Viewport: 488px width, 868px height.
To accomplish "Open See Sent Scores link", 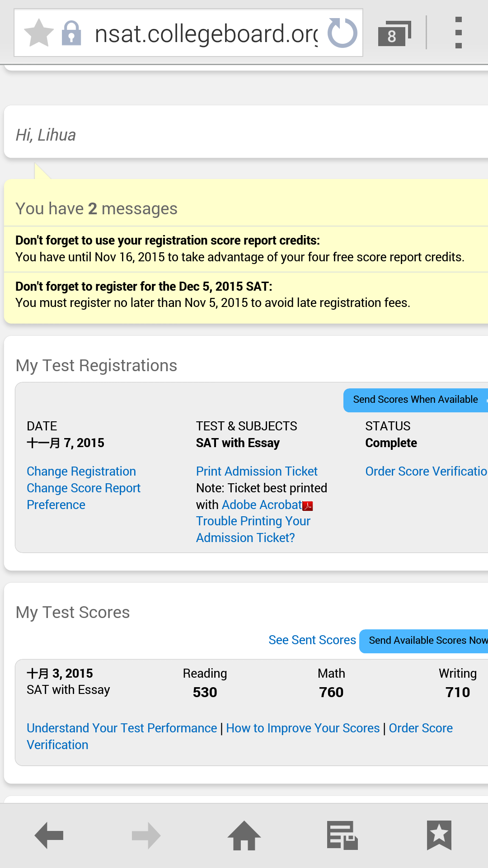I will (x=312, y=640).
